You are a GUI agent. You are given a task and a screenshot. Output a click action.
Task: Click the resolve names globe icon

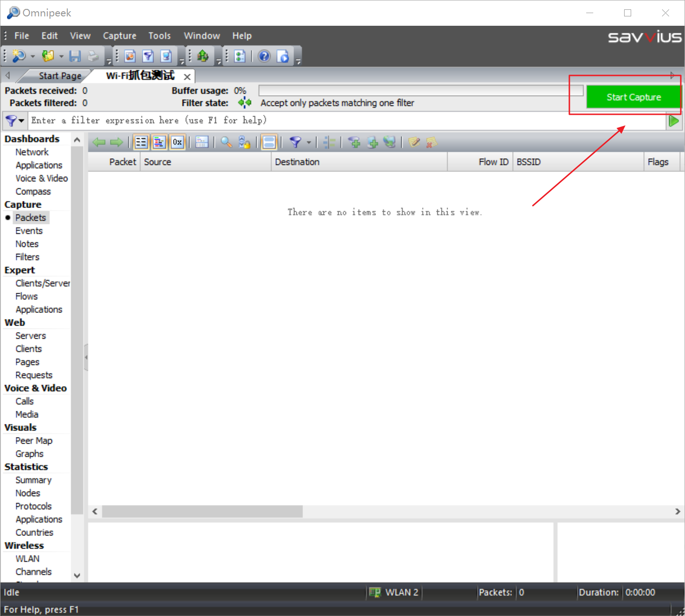point(390,142)
